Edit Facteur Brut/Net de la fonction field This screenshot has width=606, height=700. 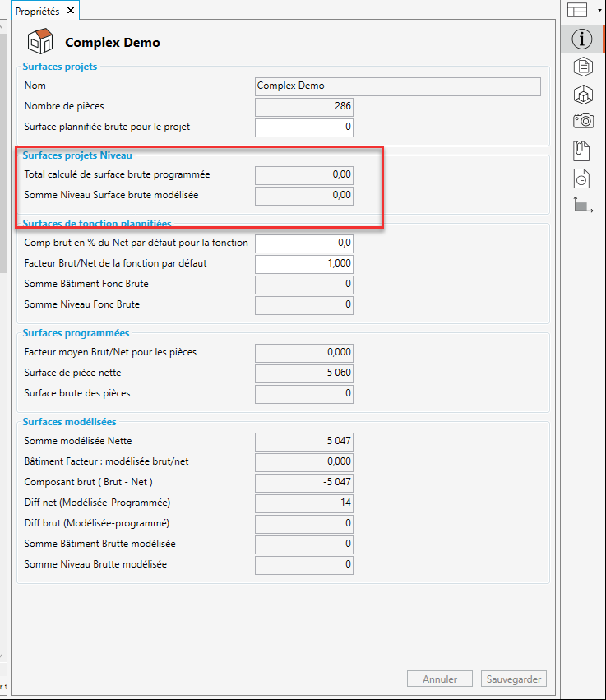point(304,263)
